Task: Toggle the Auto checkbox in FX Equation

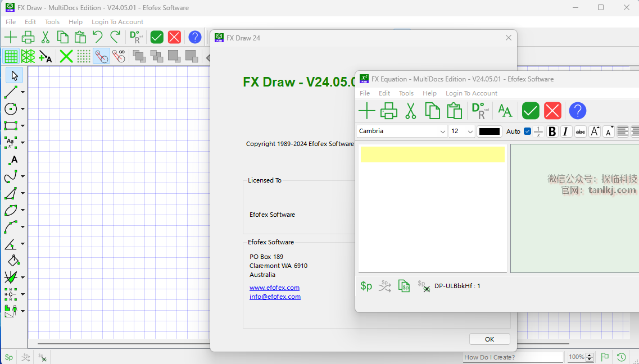Action: click(527, 131)
